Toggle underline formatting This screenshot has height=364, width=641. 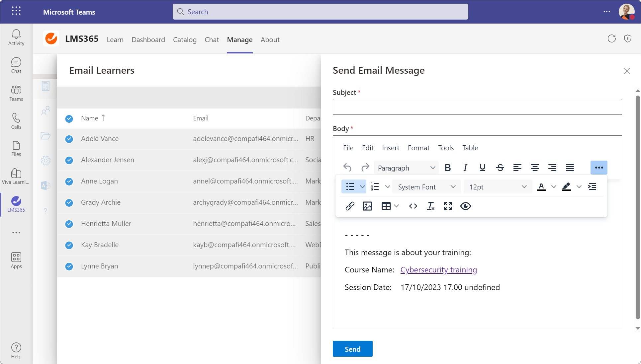tap(483, 168)
